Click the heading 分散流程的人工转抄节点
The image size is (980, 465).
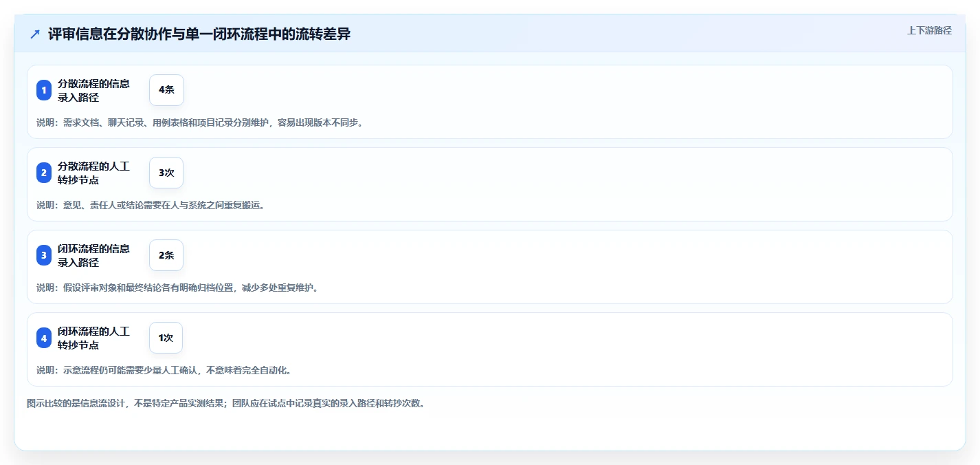[x=93, y=173]
